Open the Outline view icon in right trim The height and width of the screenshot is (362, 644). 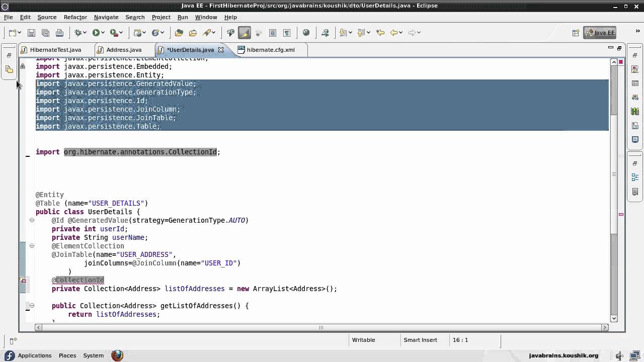click(x=635, y=177)
